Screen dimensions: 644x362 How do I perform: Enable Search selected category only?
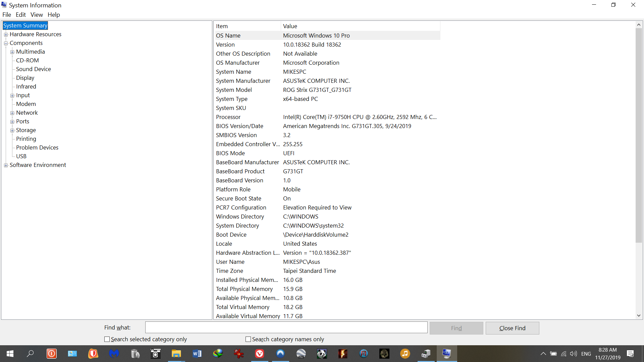107,339
